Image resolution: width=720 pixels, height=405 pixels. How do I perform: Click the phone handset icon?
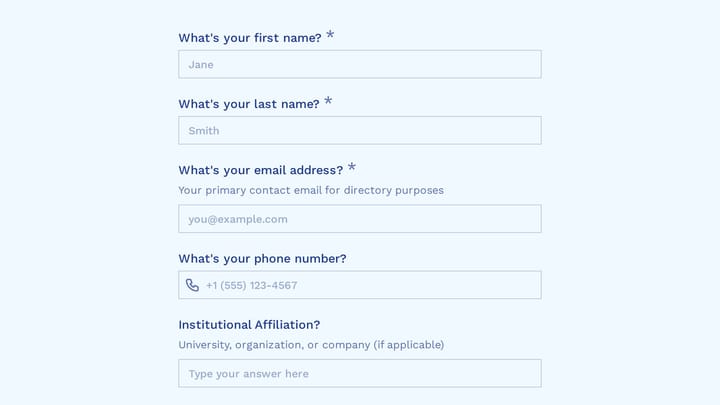click(192, 285)
